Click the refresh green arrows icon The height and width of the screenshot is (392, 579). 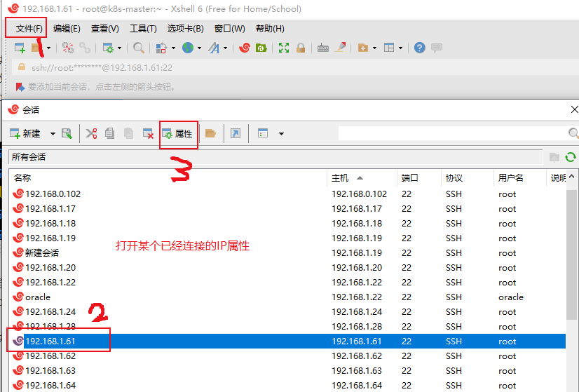(x=571, y=157)
